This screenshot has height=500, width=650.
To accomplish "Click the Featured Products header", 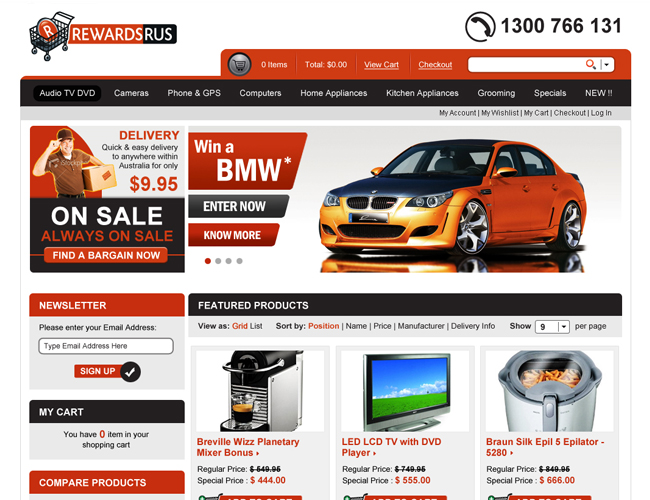I will [405, 305].
